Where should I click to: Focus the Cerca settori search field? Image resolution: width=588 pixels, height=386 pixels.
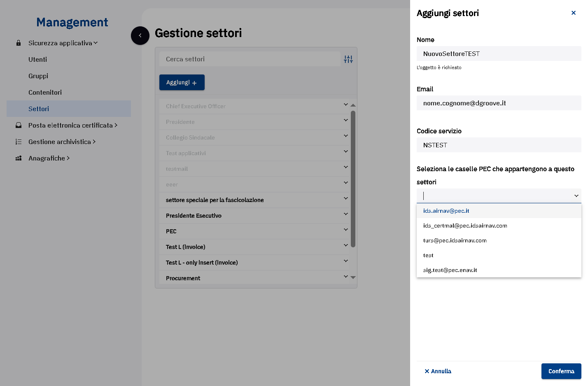pos(250,59)
